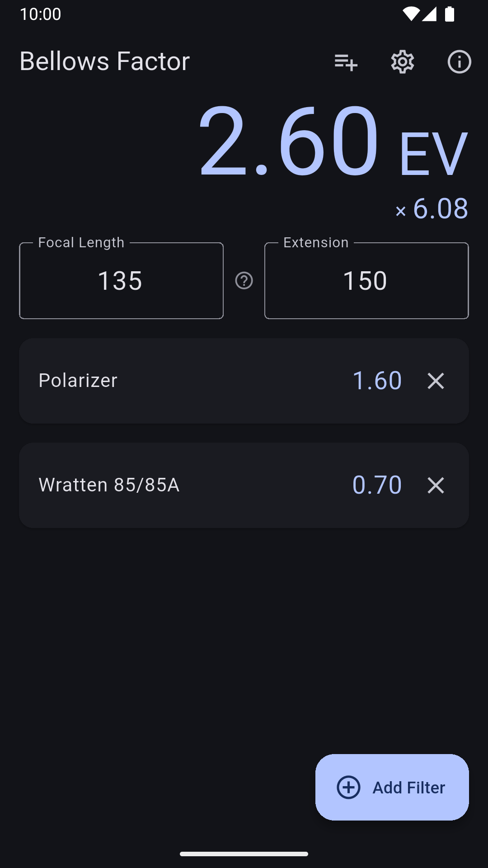
Task: Edit the Extension field
Action: (366, 281)
